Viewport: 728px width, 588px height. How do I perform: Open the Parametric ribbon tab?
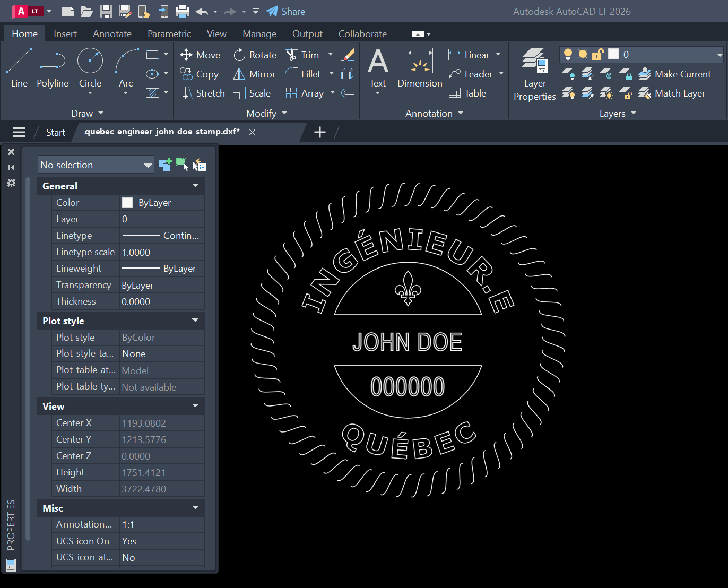point(169,33)
